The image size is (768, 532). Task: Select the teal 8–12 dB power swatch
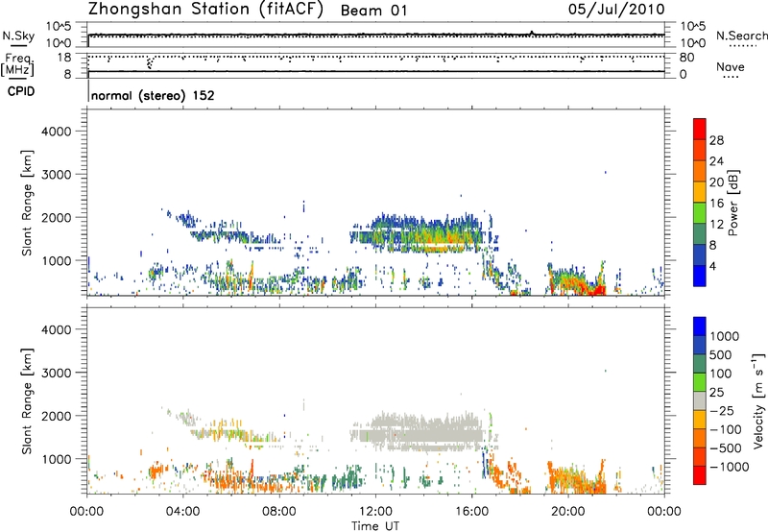point(700,233)
